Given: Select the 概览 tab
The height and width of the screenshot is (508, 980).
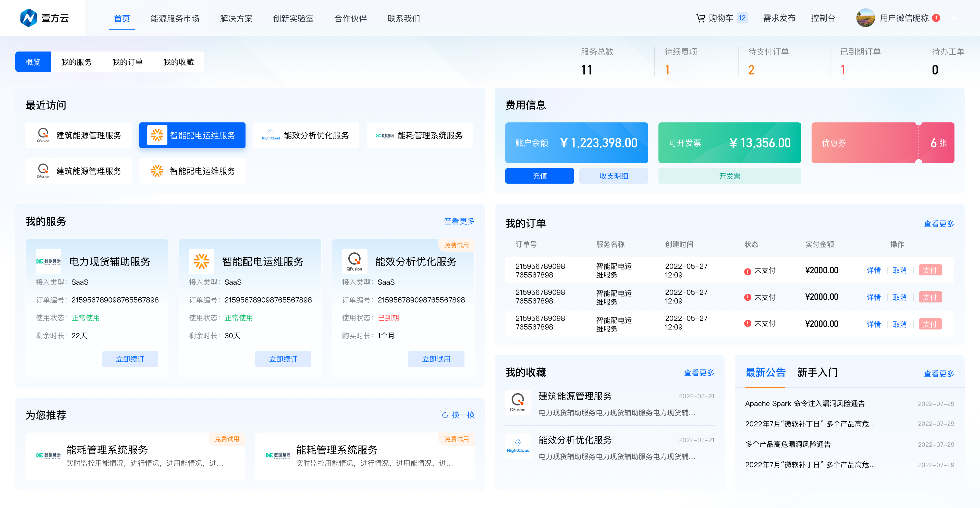Looking at the screenshot, I should 33,62.
